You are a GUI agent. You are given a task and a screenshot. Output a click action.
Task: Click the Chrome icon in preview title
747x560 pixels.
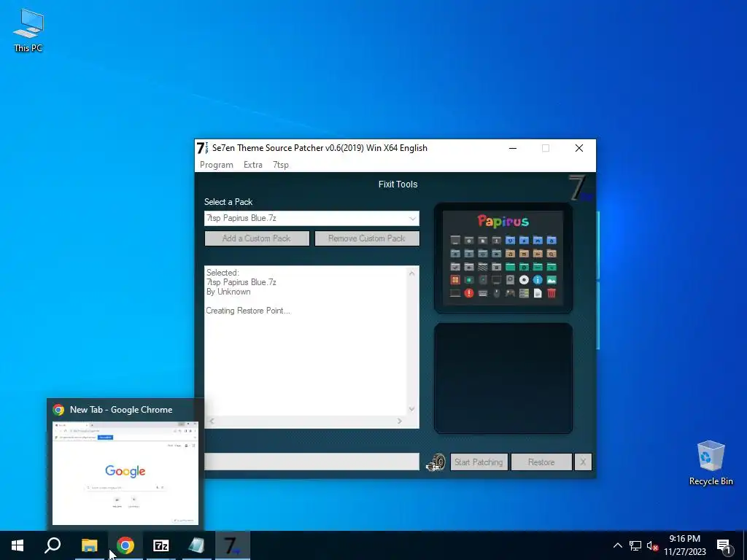pos(58,410)
